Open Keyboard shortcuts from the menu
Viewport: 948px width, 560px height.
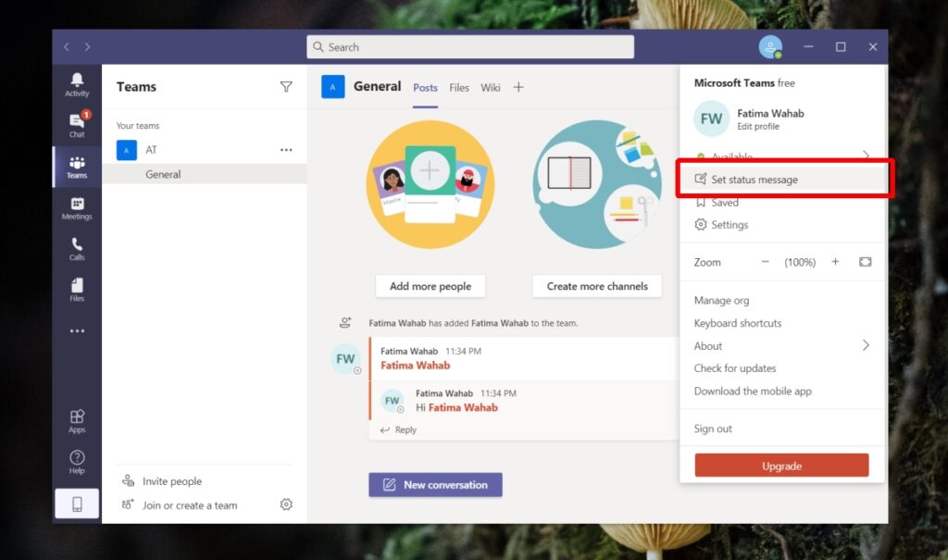pyautogui.click(x=737, y=323)
